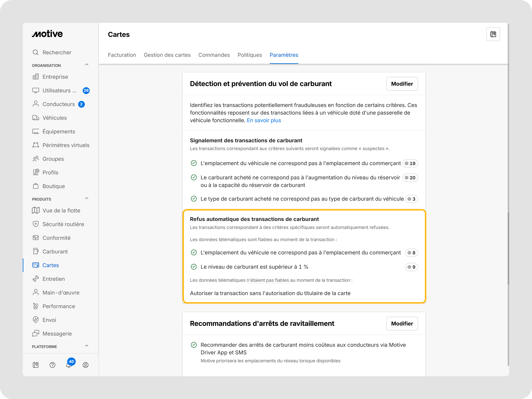Open the help question mark icon
The height and width of the screenshot is (399, 532).
point(52,365)
